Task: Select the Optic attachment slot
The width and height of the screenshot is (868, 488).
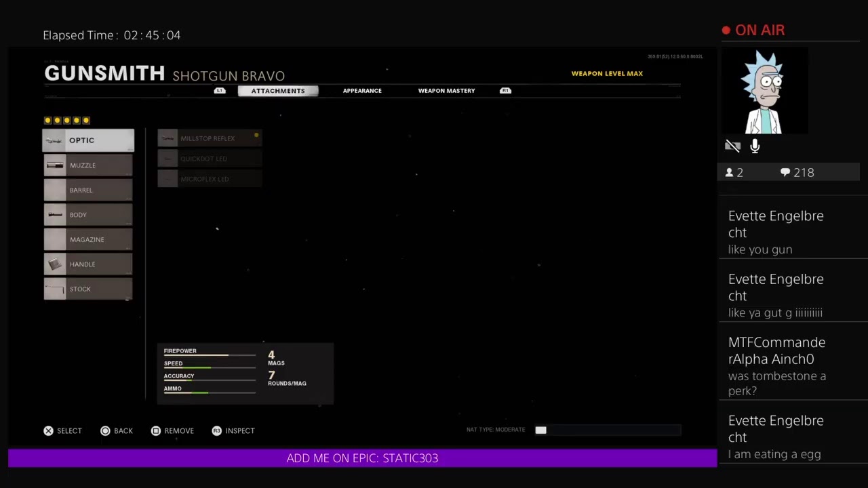Action: coord(88,140)
